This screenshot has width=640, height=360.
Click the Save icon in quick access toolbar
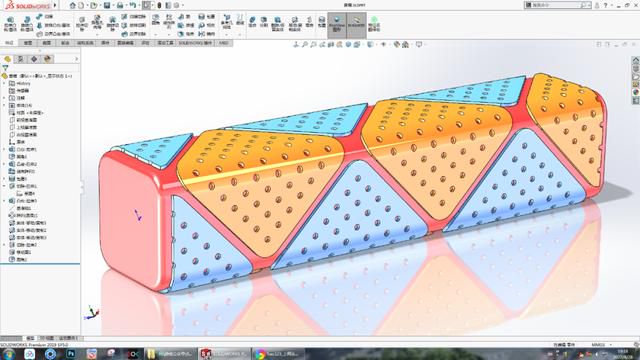click(x=107, y=5)
